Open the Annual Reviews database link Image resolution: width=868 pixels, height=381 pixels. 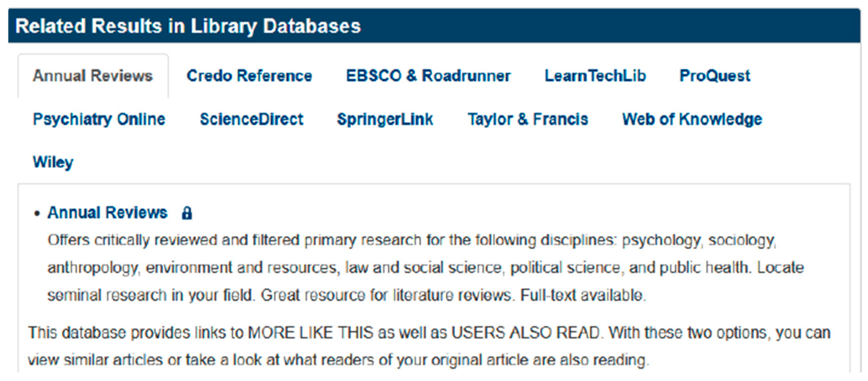(107, 213)
